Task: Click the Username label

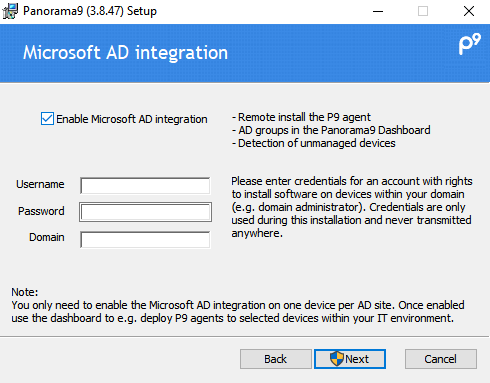Action: pos(40,184)
